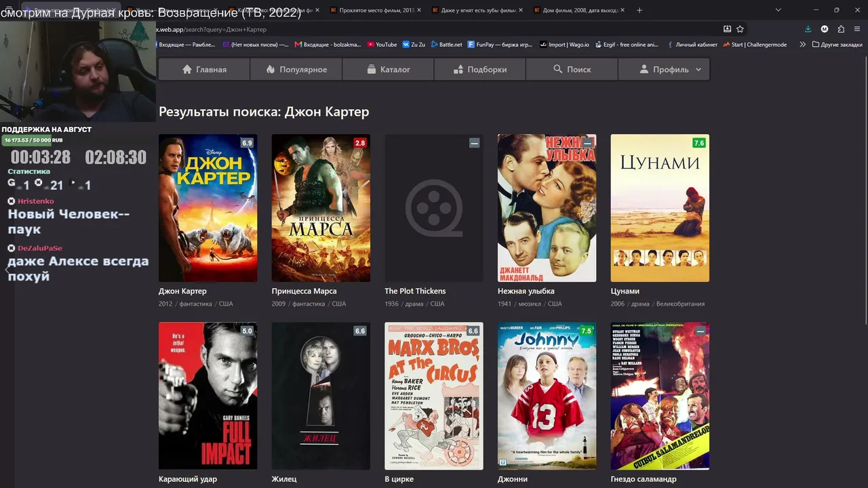Open the Принцесса Марса poster
Image resolution: width=868 pixels, height=488 pixels.
coord(321,208)
